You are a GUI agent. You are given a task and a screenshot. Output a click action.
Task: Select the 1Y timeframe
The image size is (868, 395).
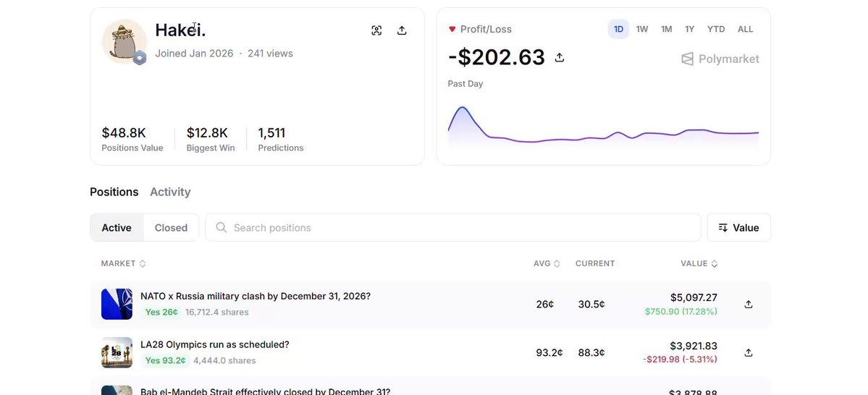click(689, 30)
